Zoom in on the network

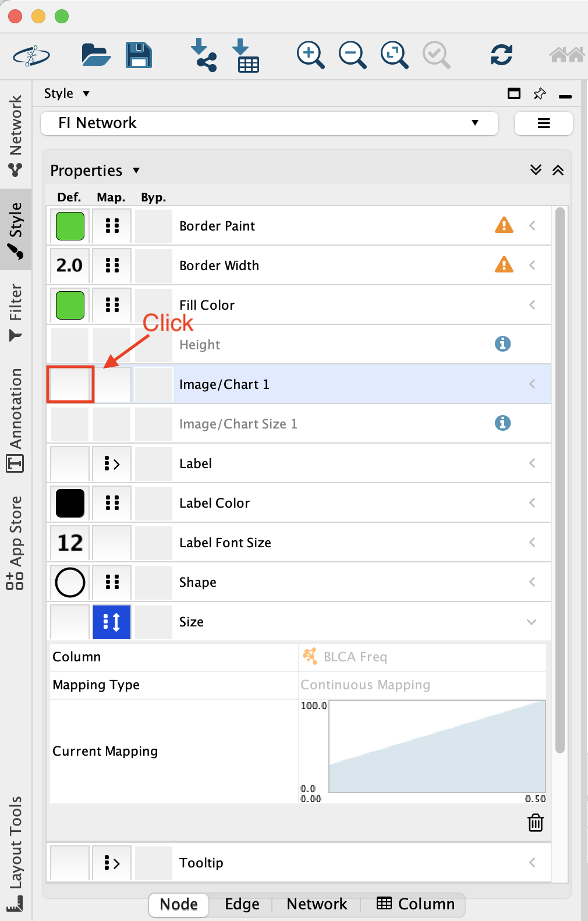[x=310, y=55]
